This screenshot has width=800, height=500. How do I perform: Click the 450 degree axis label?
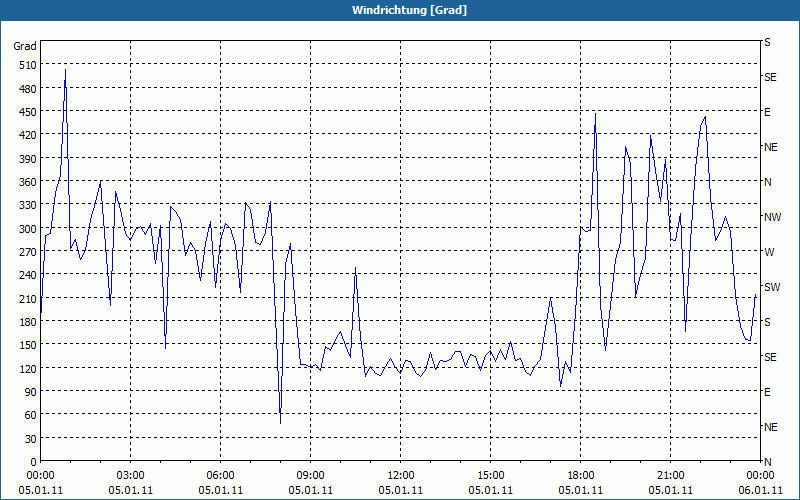[x=28, y=112]
